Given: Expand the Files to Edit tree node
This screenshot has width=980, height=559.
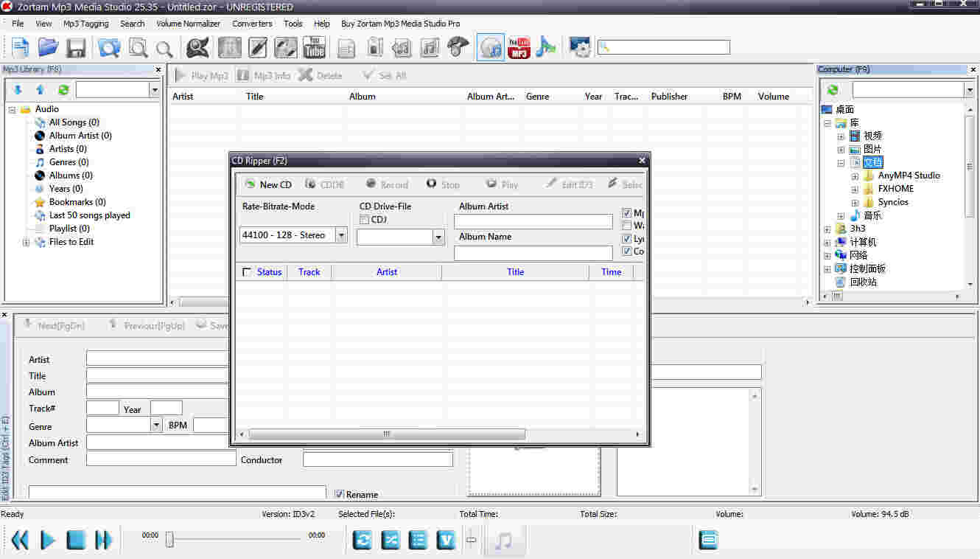Looking at the screenshot, I should (27, 242).
